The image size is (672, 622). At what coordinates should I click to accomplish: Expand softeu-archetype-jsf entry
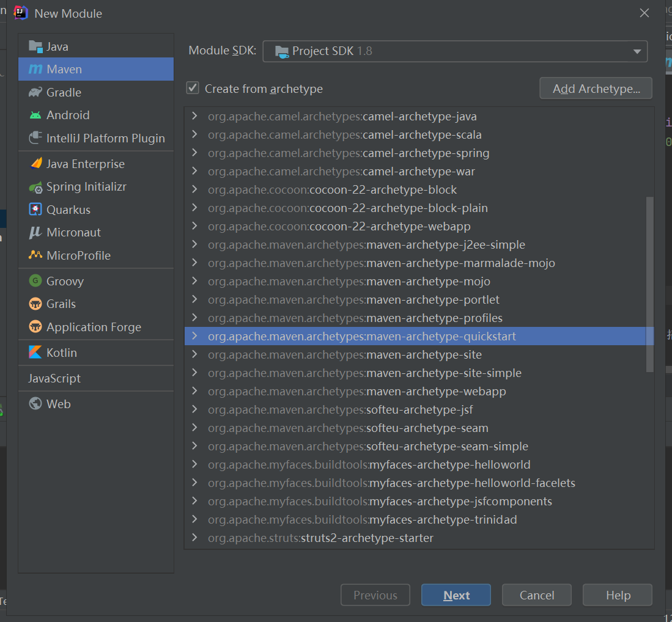pyautogui.click(x=194, y=409)
